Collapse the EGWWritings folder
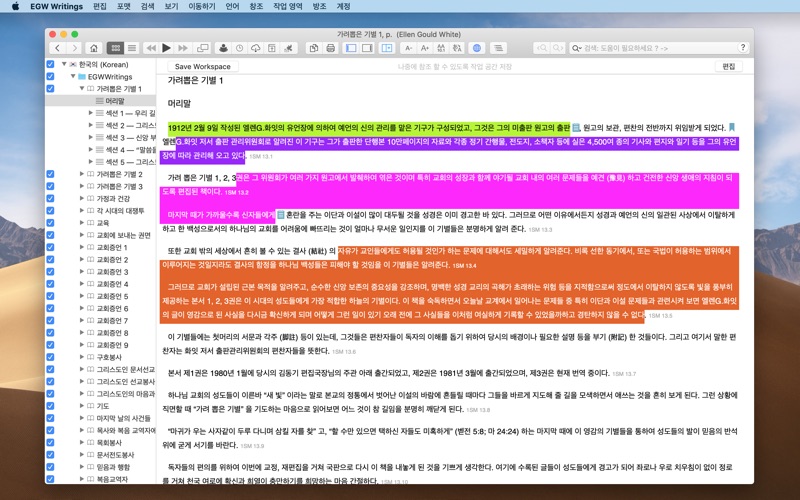This screenshot has height=500, width=800. (x=73, y=77)
